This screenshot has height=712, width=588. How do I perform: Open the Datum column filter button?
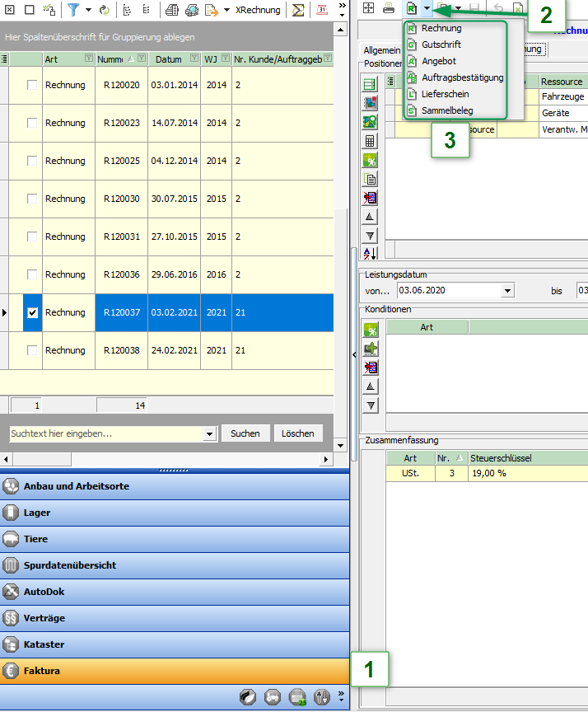tap(194, 59)
